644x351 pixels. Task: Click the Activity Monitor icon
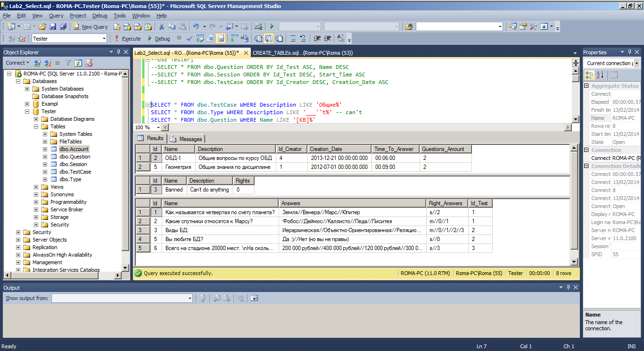pyautogui.click(x=258, y=27)
